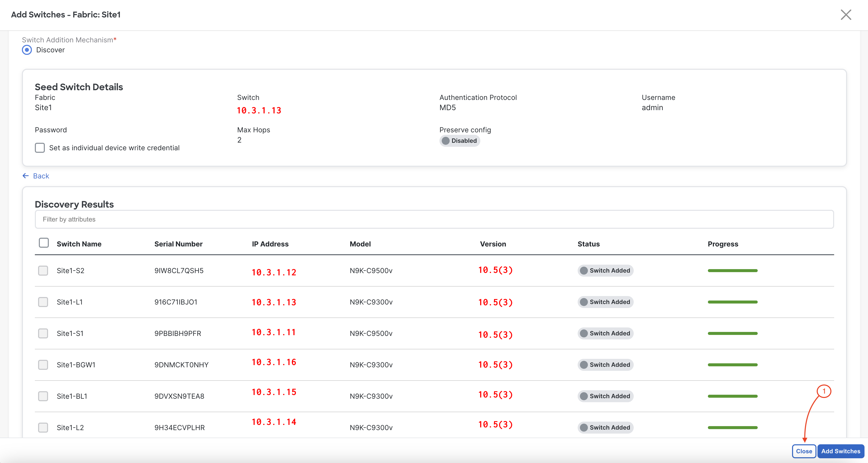Image resolution: width=868 pixels, height=463 pixels.
Task: Check the Site1-BL1 row checkbox
Action: (x=43, y=396)
